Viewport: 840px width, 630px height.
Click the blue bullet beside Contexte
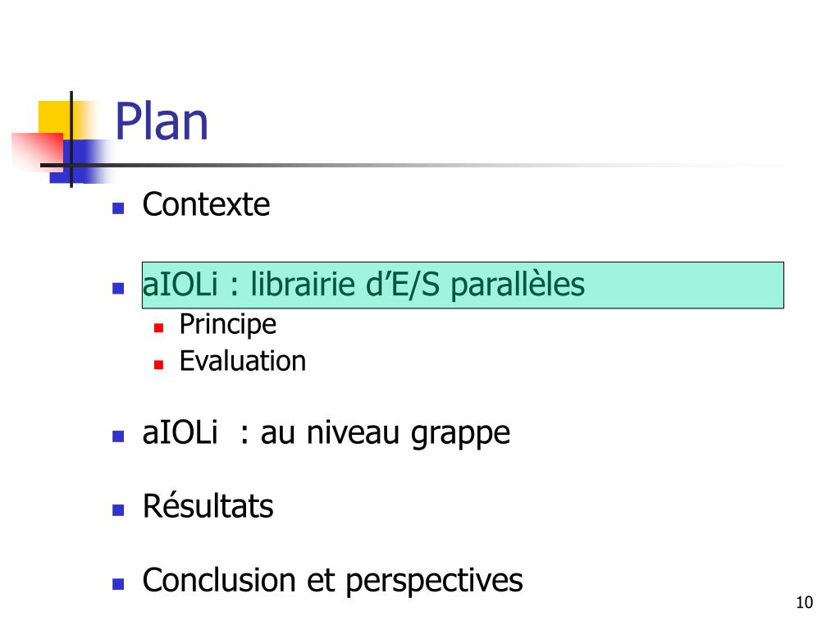coord(118,208)
